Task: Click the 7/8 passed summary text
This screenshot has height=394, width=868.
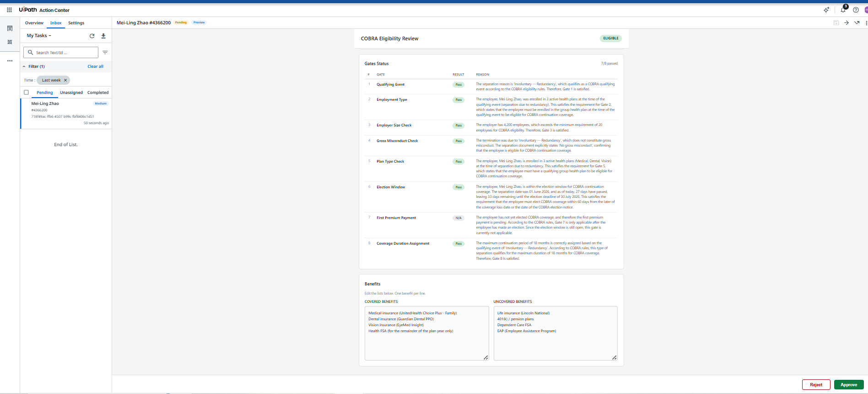Action: [609, 64]
